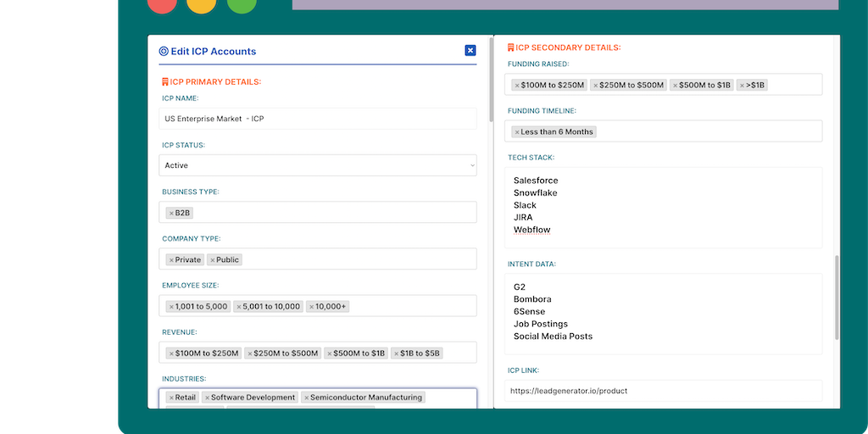Open the Company Type selection field
The image size is (868, 434).
tap(356, 259)
